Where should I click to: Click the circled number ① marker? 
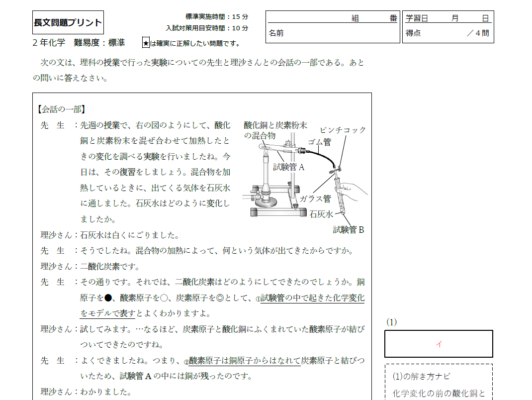click(x=258, y=299)
